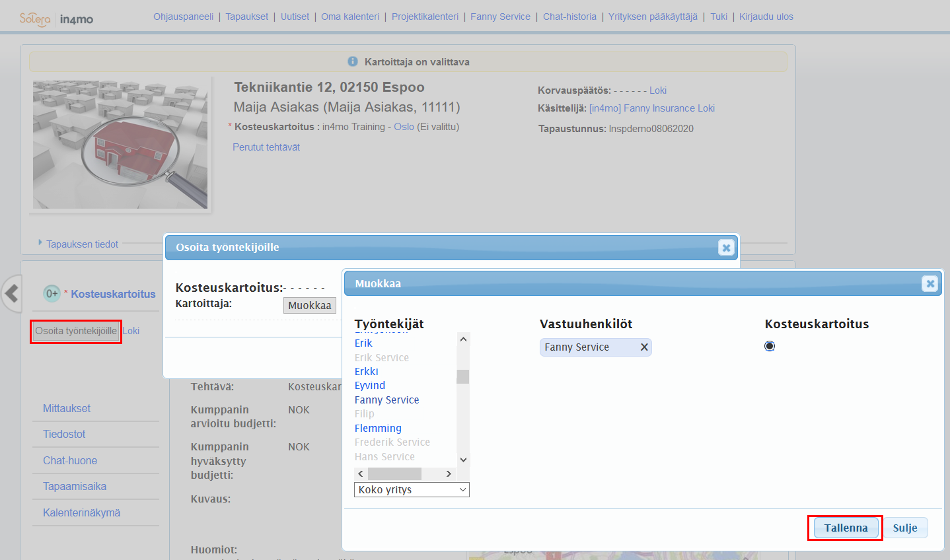This screenshot has height=560, width=950.
Task: Click the left arrow collapse panel icon
Action: 11,293
